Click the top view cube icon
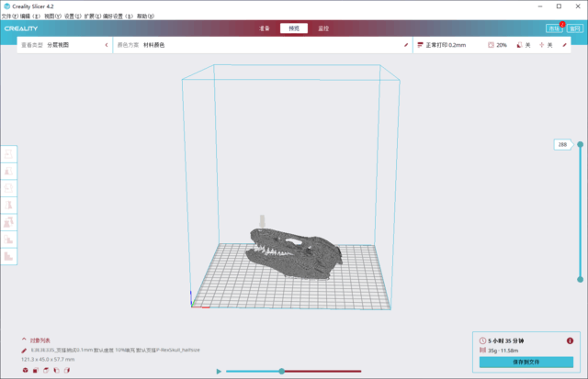588x379 pixels. tap(46, 371)
